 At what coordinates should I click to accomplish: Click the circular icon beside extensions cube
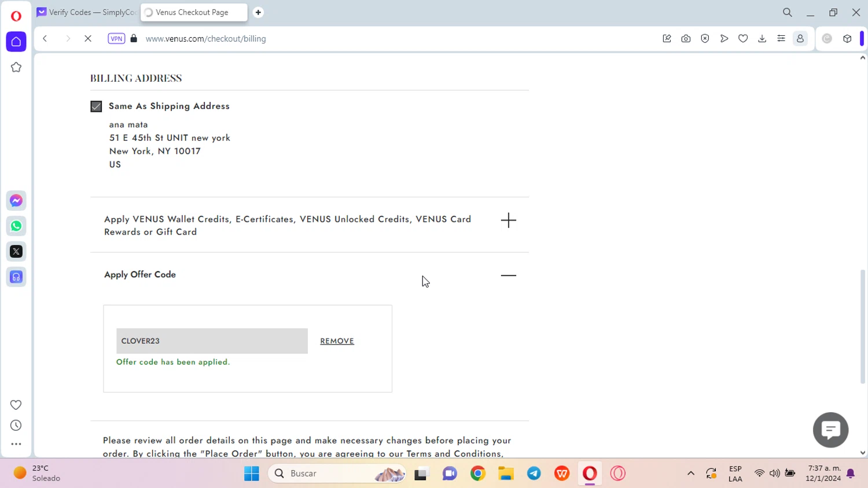click(x=827, y=39)
